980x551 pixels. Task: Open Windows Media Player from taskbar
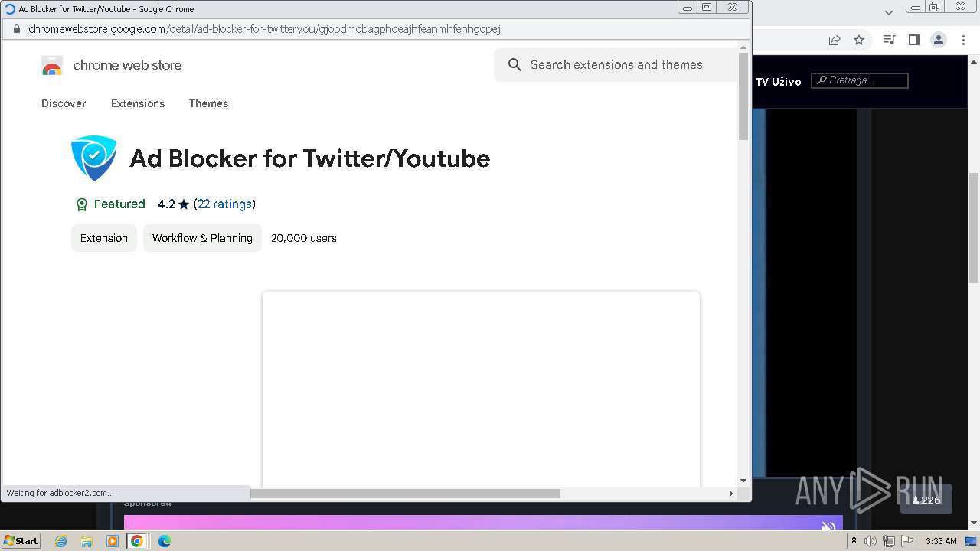113,541
